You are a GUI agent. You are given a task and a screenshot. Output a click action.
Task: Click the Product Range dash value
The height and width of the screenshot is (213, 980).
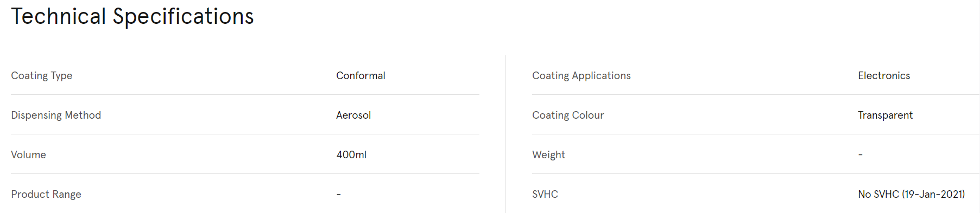339,194
